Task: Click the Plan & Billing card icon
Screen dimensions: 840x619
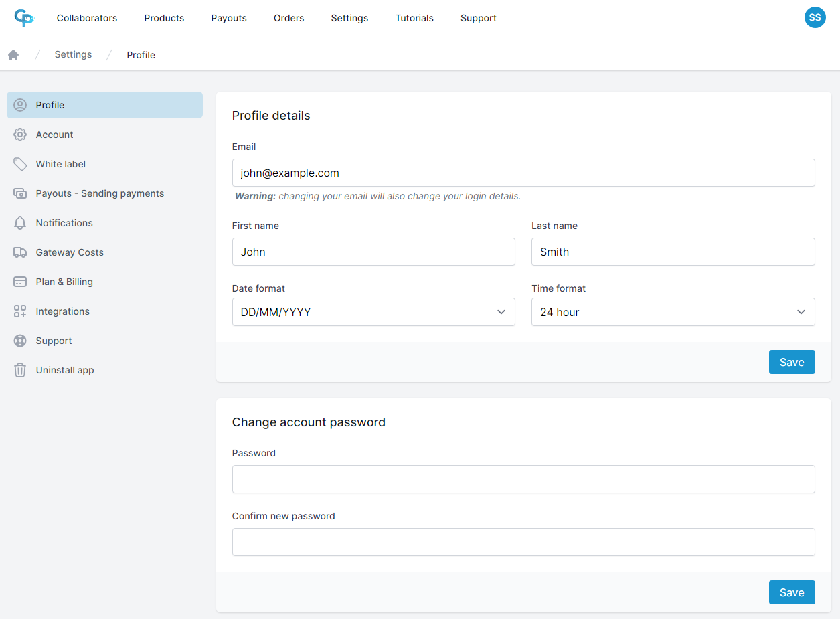Action: [x=21, y=282]
